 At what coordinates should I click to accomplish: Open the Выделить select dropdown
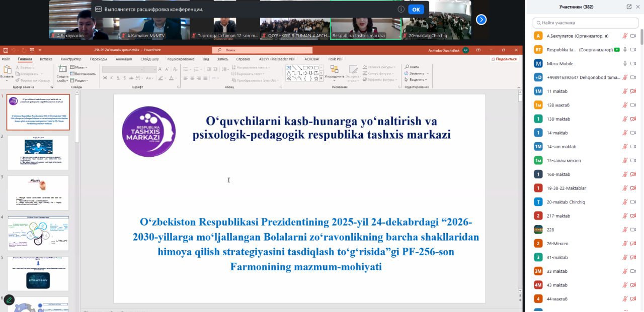click(x=417, y=80)
